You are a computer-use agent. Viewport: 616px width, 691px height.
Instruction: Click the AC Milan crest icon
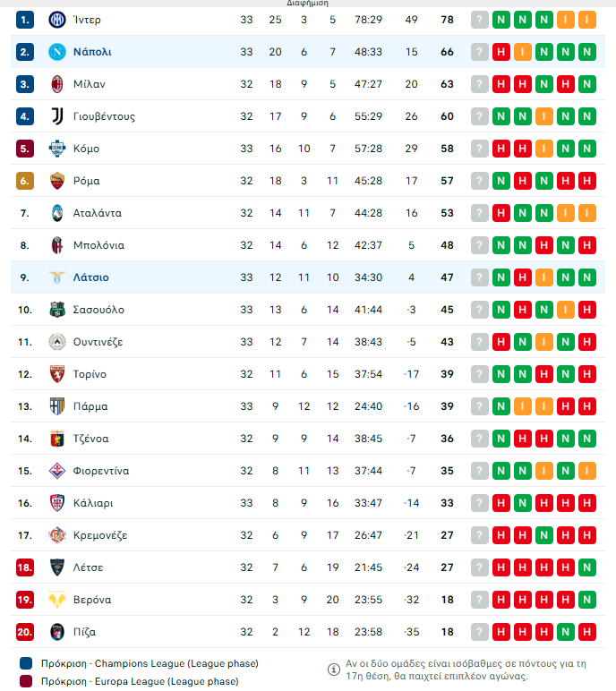tap(57, 84)
